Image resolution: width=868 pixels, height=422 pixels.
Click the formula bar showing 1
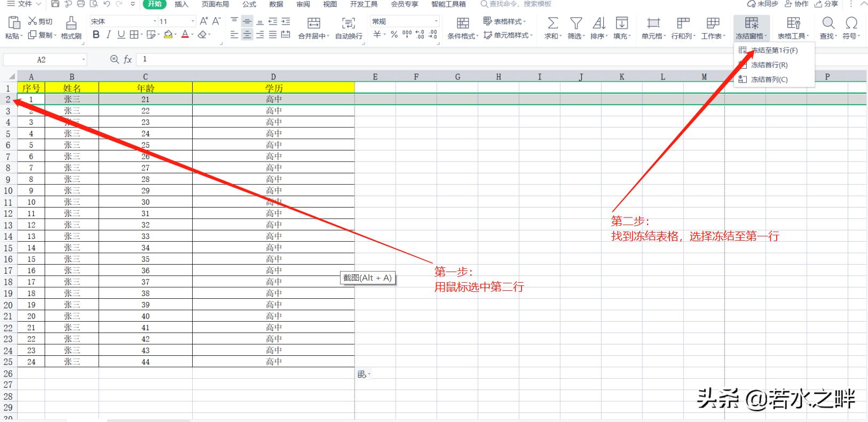(x=501, y=59)
